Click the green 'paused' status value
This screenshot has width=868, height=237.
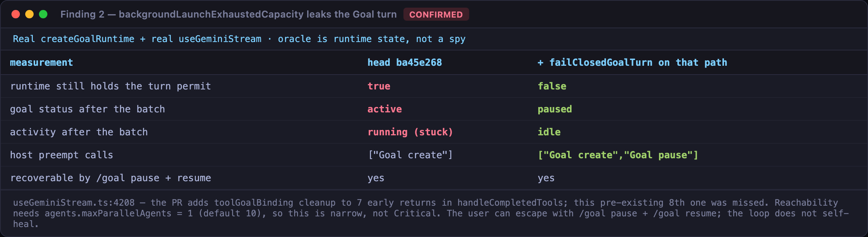pos(555,109)
